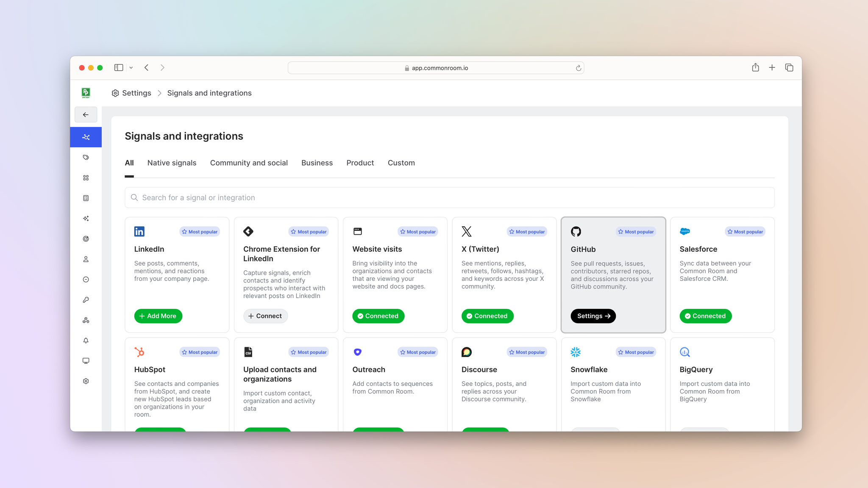Click the four-squares grid icon in sidebar
The image size is (868, 488).
pos(86,178)
